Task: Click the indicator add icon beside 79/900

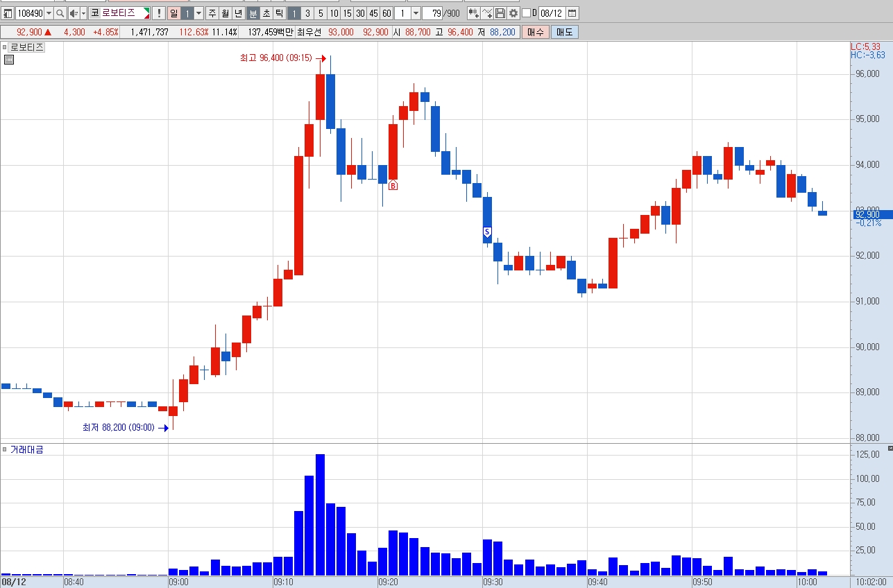Action: tap(473, 13)
